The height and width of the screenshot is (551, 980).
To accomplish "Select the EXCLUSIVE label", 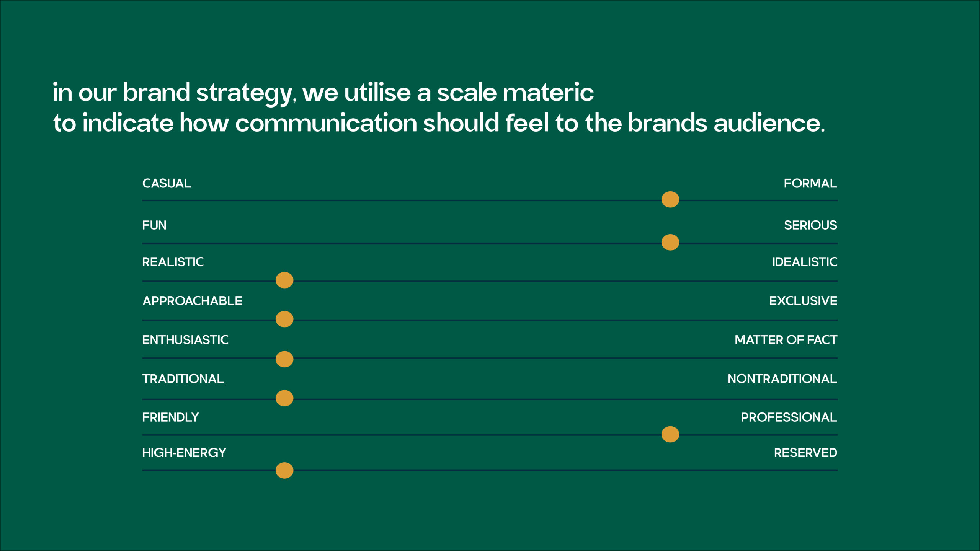I will (x=803, y=301).
